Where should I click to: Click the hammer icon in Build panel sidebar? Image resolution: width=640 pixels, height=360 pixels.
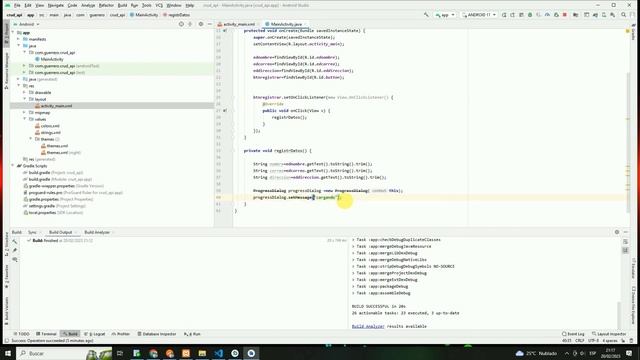click(x=15, y=242)
